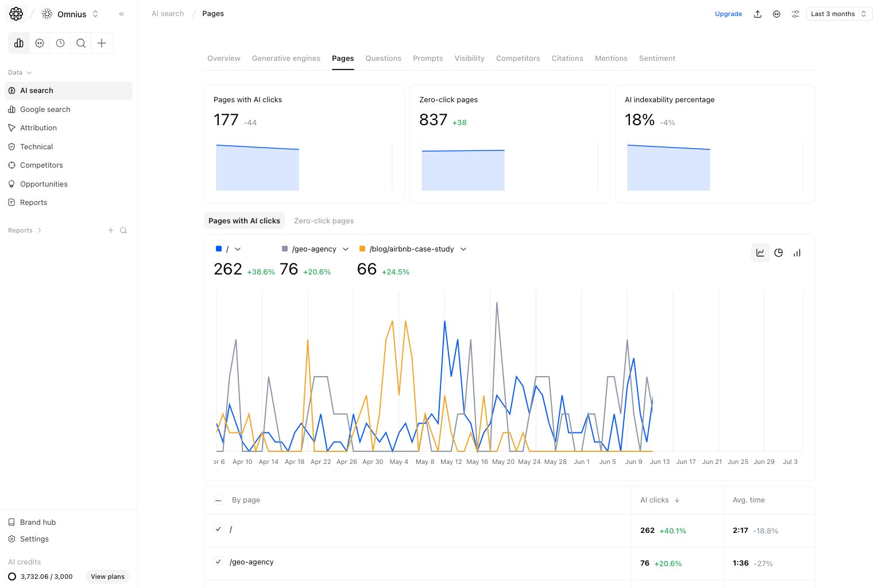The height and width of the screenshot is (588, 882).
Task: Click the share/export icon in header
Action: [x=757, y=14]
